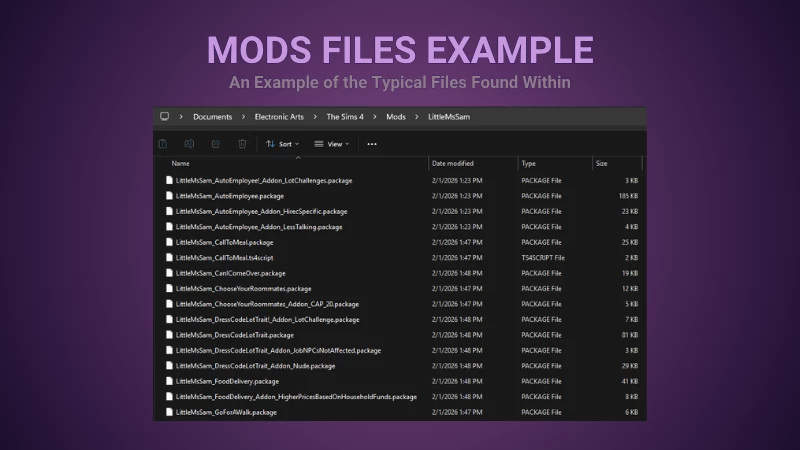800x450 pixels.
Task: Go to The Sims 4 breadcrumb
Action: pos(345,117)
